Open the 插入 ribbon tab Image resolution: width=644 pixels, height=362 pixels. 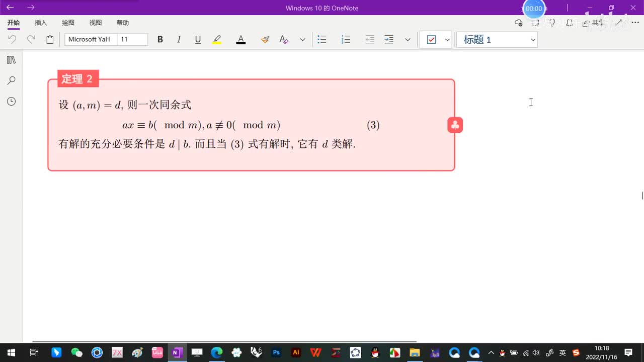point(41,23)
